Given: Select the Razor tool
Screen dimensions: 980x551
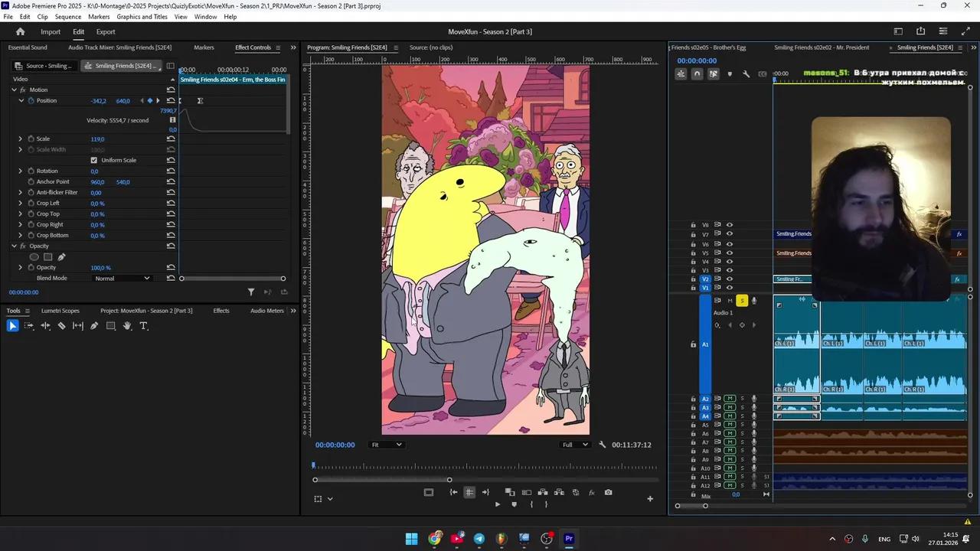Looking at the screenshot, I should point(62,326).
